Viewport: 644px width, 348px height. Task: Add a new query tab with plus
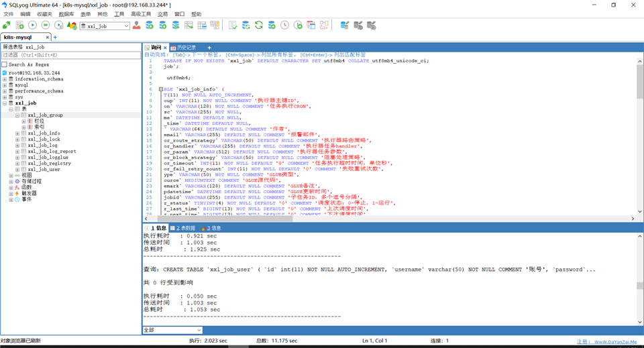[209, 48]
